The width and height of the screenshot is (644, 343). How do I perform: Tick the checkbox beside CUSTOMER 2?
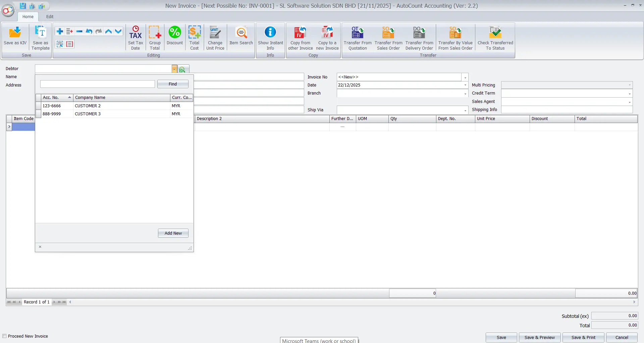coord(39,106)
